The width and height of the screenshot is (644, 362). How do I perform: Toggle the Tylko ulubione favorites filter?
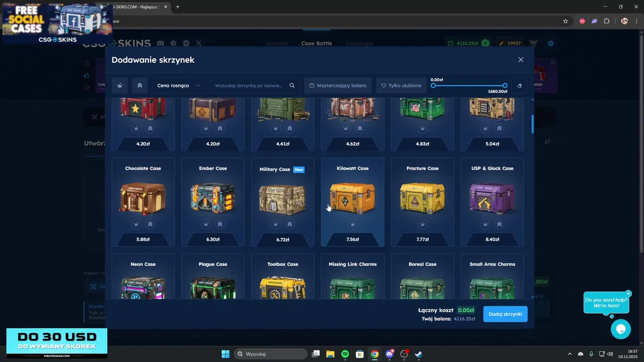click(x=401, y=85)
